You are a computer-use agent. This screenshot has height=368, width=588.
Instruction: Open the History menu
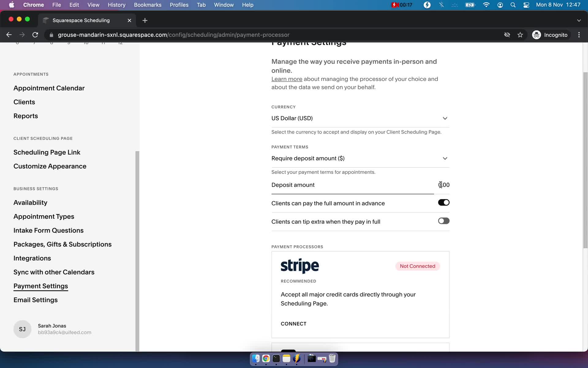click(x=116, y=5)
